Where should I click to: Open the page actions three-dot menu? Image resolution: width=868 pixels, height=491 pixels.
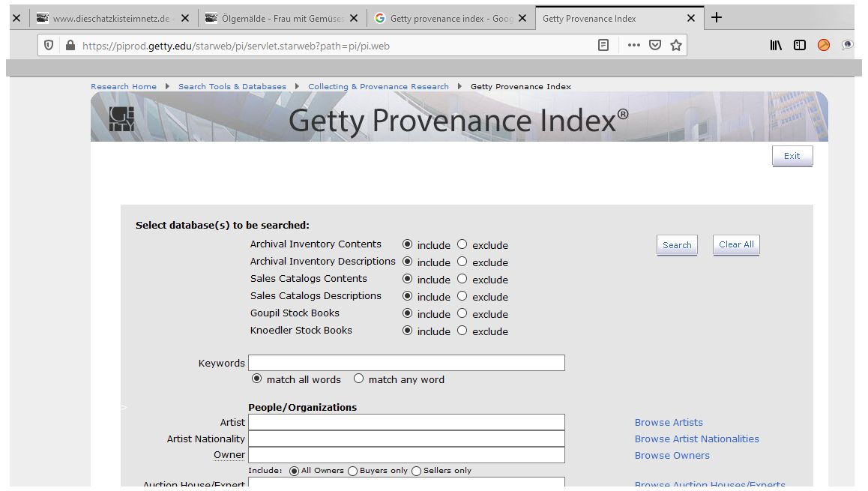(x=633, y=45)
